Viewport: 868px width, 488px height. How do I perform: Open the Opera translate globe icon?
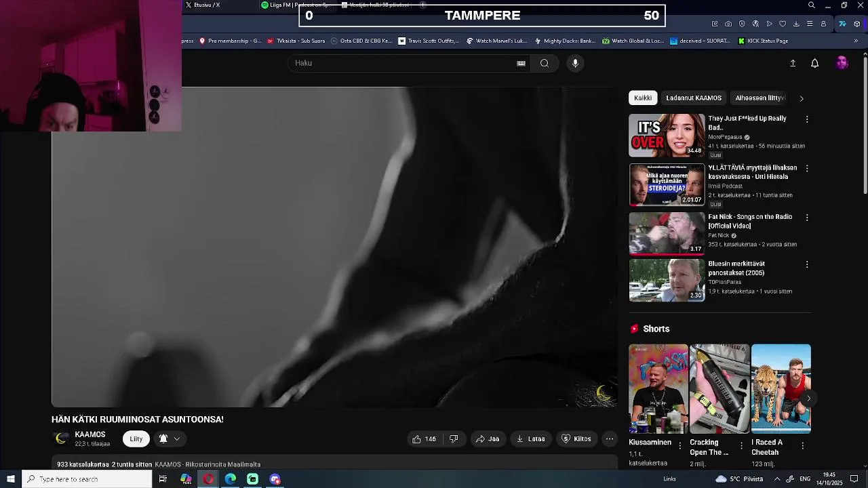click(x=755, y=24)
